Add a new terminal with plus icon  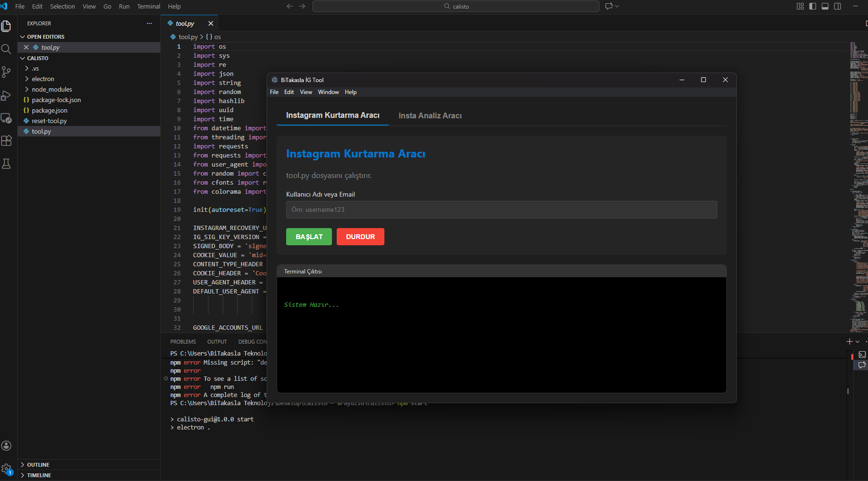tap(849, 342)
